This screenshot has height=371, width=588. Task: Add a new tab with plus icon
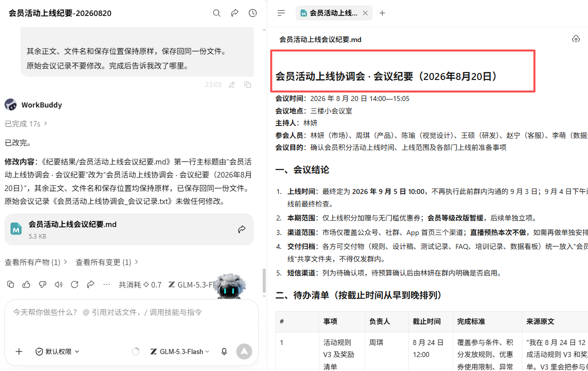point(382,13)
